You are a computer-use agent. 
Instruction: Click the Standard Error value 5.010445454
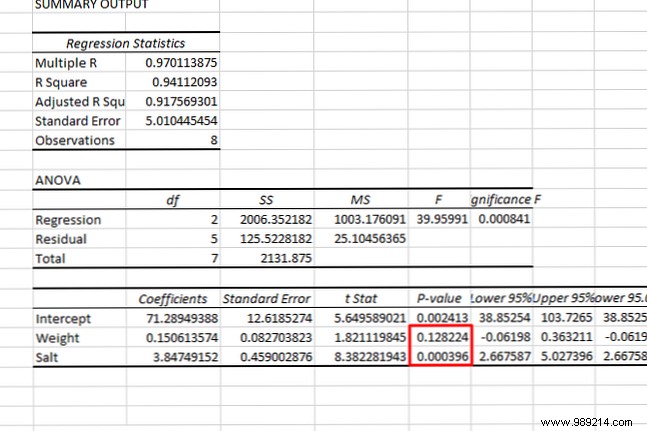(x=181, y=121)
